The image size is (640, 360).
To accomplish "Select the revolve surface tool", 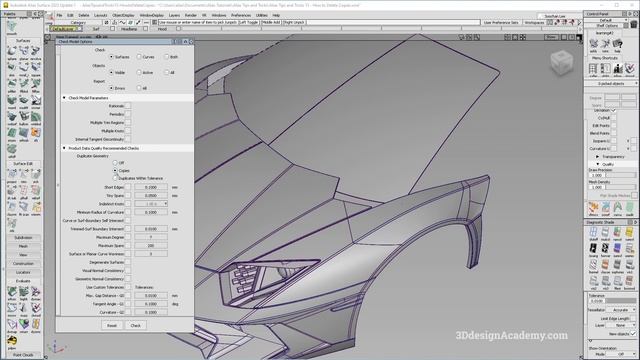I will pos(36,51).
